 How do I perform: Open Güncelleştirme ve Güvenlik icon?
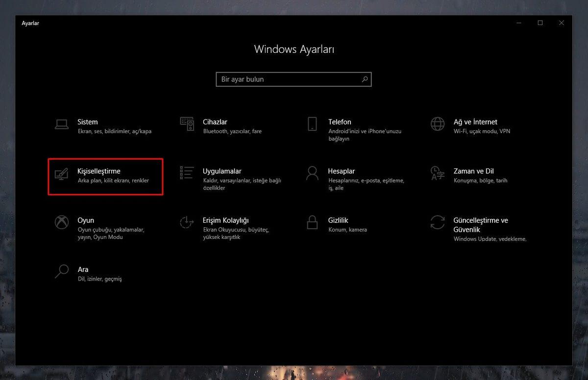(x=438, y=222)
